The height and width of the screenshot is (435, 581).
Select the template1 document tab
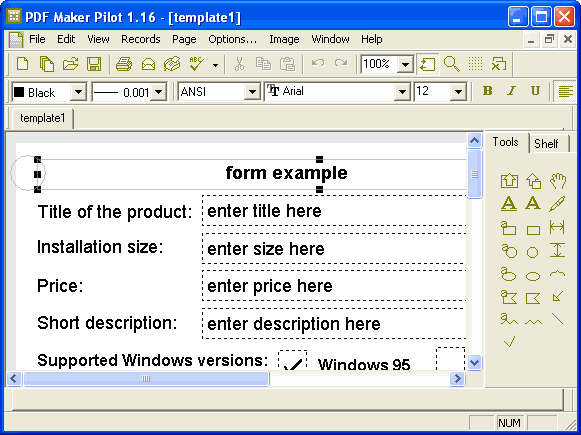pos(43,118)
